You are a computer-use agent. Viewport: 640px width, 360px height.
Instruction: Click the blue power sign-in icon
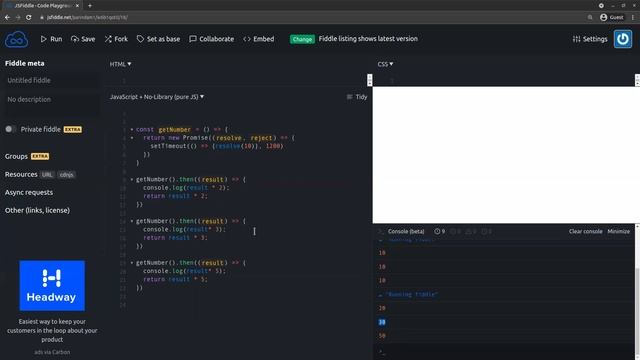click(x=622, y=39)
